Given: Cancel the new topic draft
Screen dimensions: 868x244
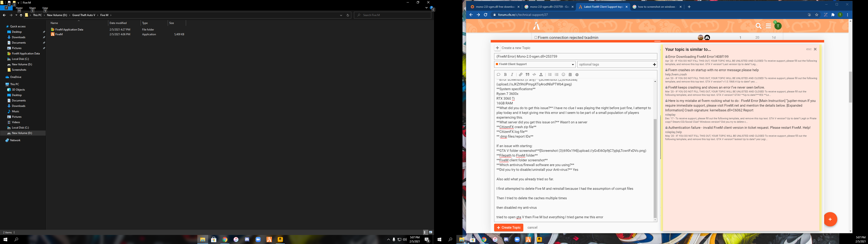Looking at the screenshot, I should [532, 228].
